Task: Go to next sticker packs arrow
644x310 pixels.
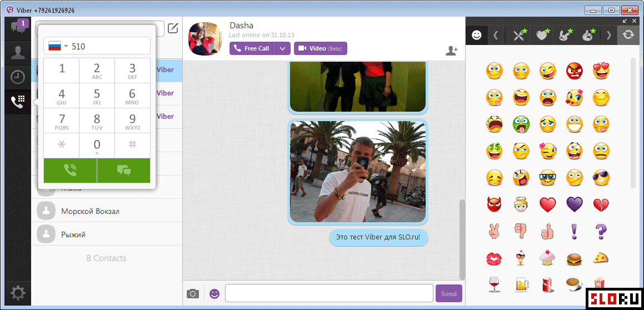Action: [x=608, y=36]
